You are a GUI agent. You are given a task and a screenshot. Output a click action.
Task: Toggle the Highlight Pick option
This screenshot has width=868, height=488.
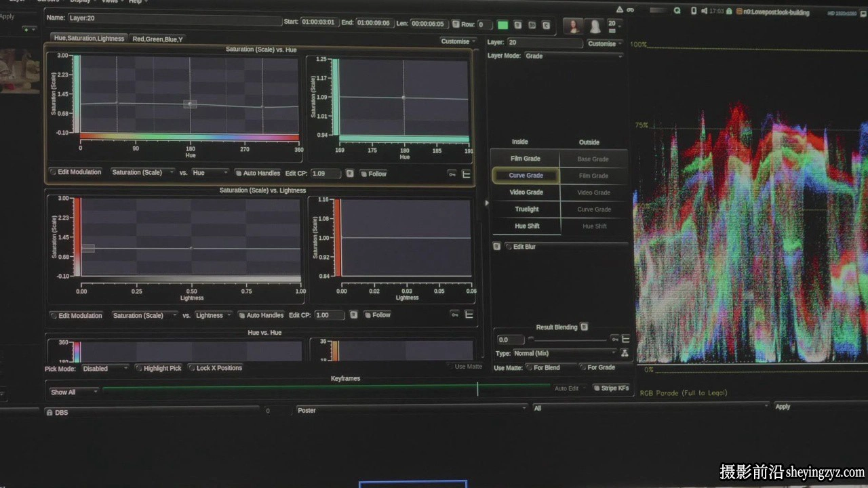coord(159,368)
